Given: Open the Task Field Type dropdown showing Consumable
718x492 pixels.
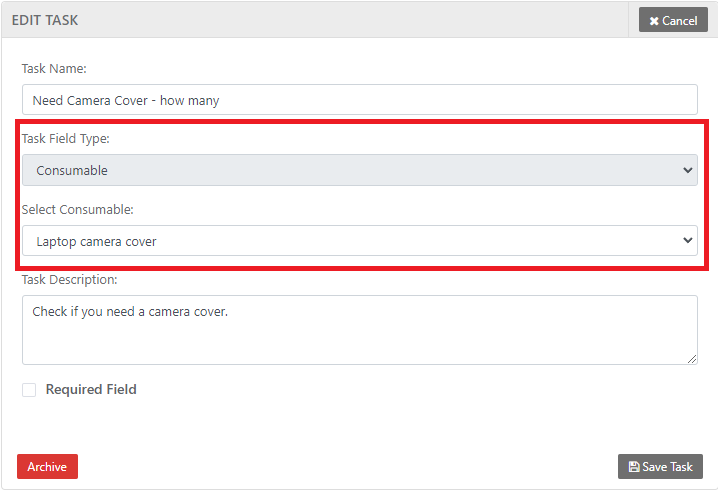Looking at the screenshot, I should (x=359, y=170).
